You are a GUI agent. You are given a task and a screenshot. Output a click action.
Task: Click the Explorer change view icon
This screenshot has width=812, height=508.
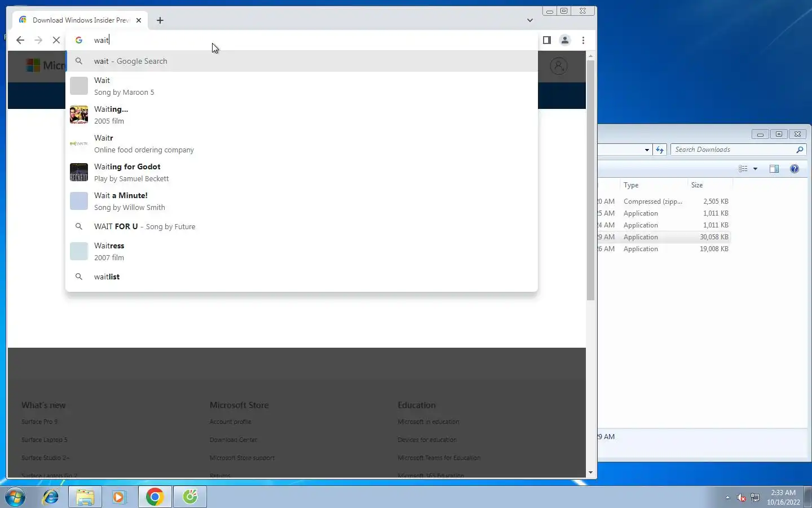click(x=743, y=169)
